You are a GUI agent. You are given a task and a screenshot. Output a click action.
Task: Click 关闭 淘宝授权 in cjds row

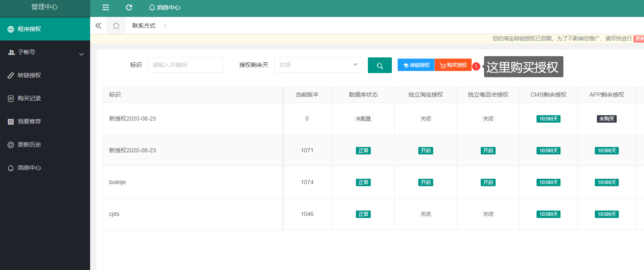pyautogui.click(x=426, y=214)
